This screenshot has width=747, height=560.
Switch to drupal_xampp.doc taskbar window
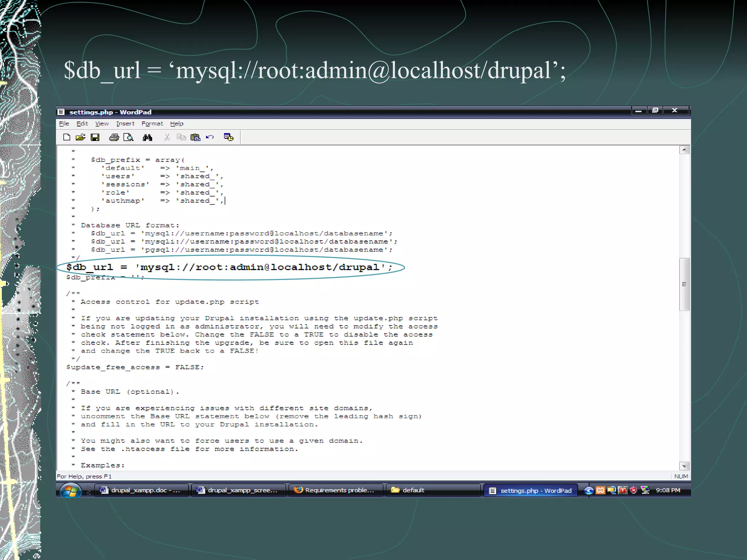click(142, 490)
